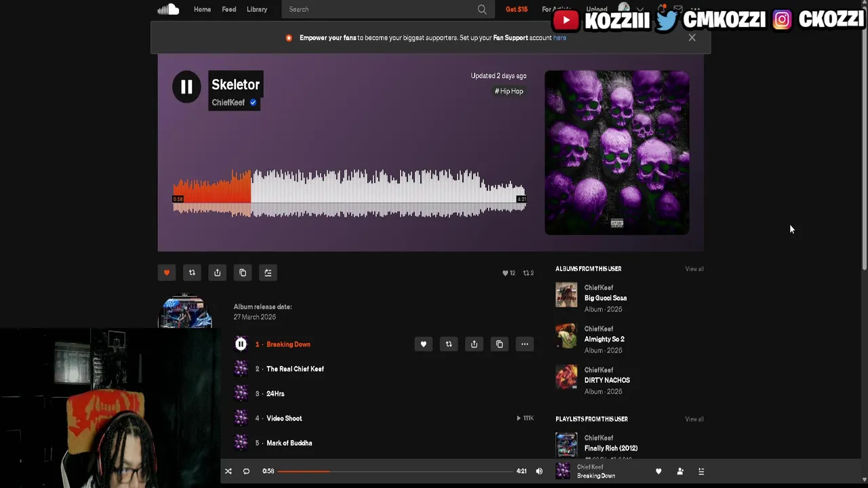Click the Big Gucci Sosa album thumbnail
The width and height of the screenshot is (868, 488).
pyautogui.click(x=566, y=295)
